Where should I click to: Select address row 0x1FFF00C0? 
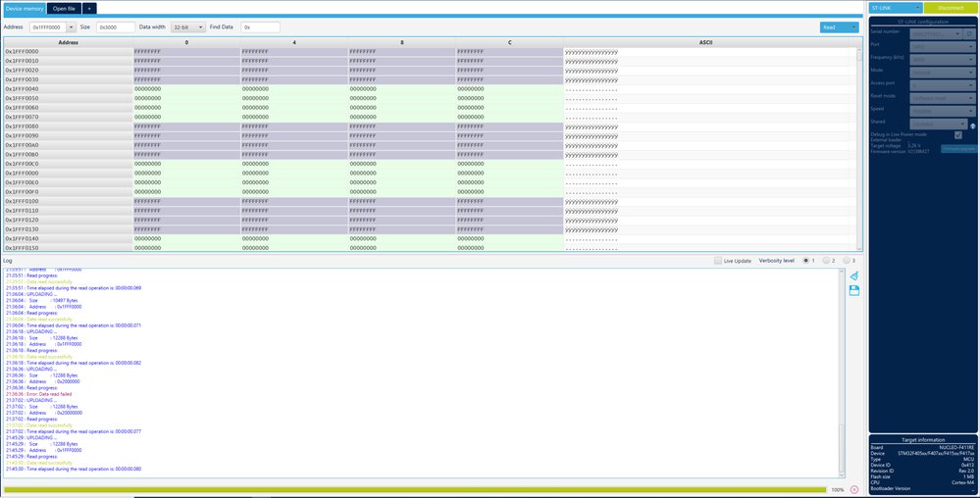pos(68,165)
